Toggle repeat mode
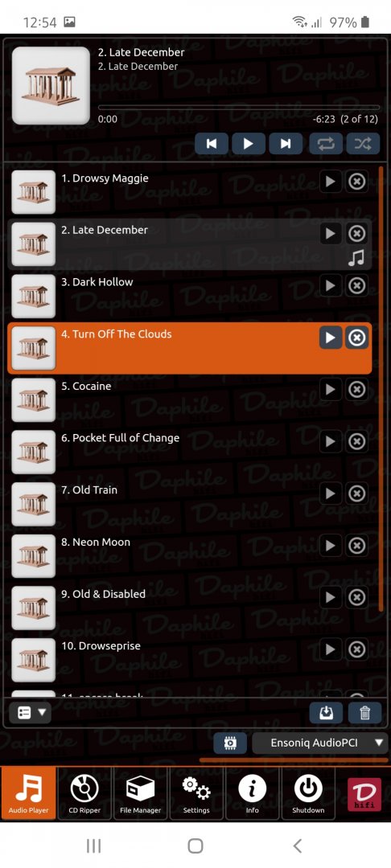391x868 pixels. point(326,144)
